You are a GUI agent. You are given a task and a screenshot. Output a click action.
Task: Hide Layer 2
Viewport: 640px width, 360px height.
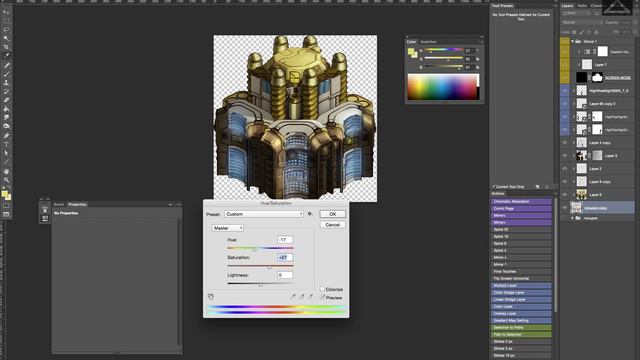tap(565, 169)
